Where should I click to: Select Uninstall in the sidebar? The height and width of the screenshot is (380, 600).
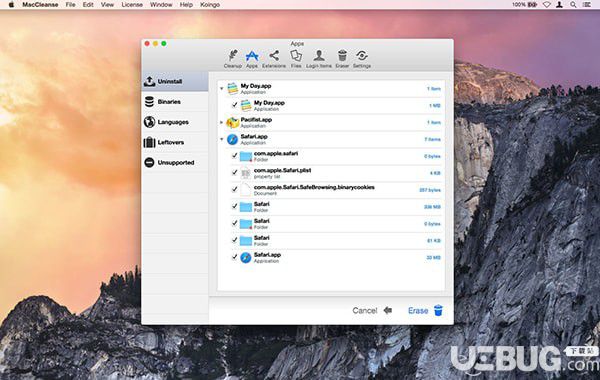coord(175,81)
